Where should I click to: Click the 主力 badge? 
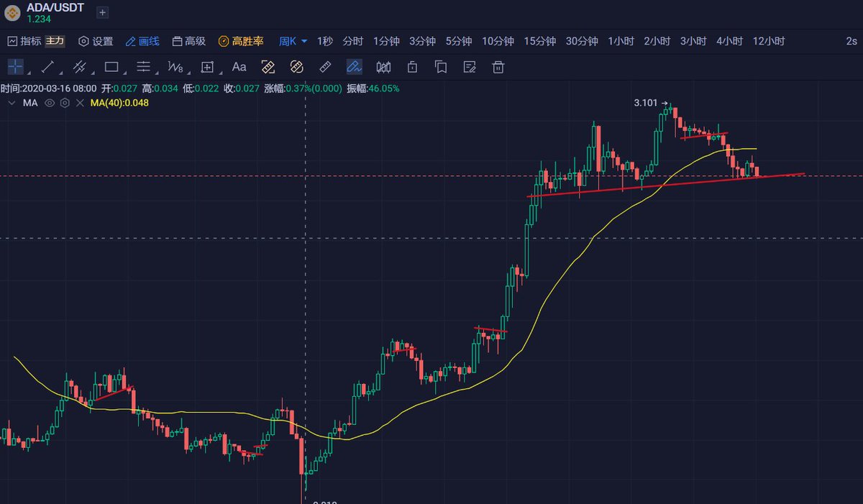55,41
